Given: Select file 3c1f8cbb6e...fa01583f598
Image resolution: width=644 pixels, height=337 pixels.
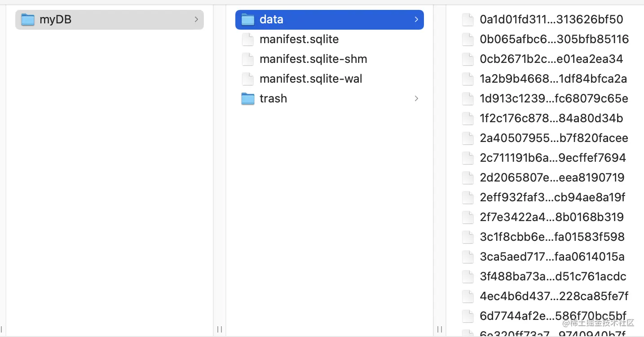Looking at the screenshot, I should 552,237.
